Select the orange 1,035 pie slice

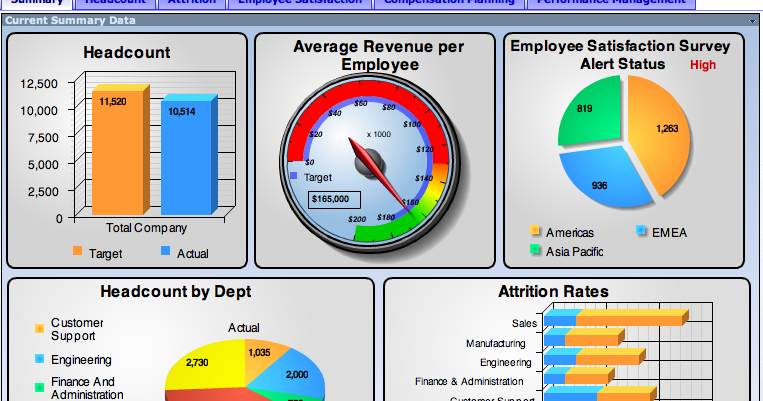263,358
